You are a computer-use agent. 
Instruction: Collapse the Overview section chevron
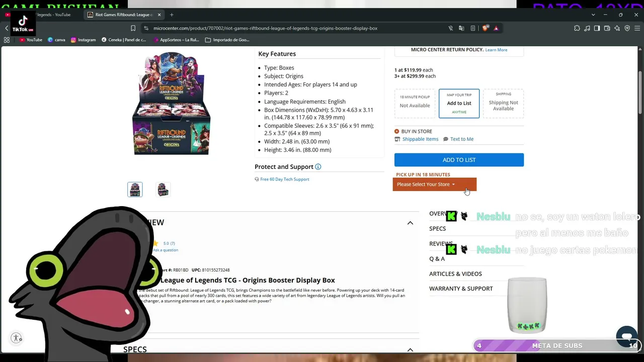coord(410,223)
